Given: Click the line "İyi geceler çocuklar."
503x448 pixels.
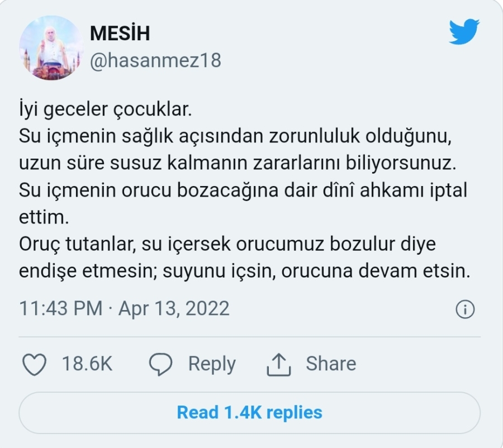Looking at the screenshot, I should 106,109.
